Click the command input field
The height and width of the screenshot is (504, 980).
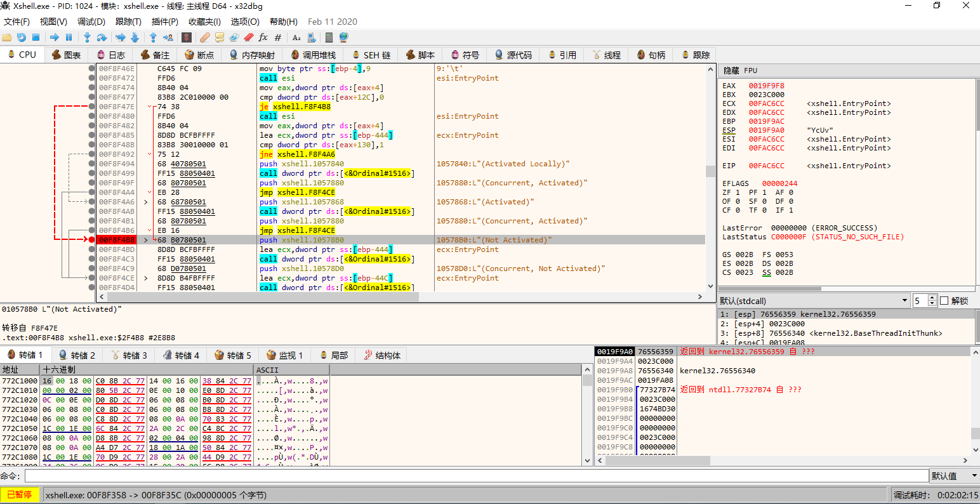click(476, 476)
